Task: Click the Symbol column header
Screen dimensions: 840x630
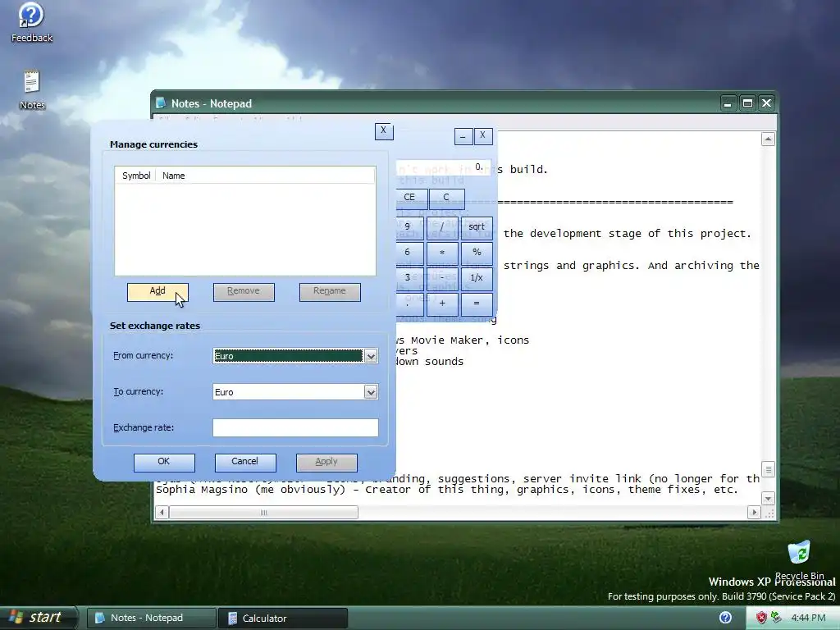Action: point(136,176)
